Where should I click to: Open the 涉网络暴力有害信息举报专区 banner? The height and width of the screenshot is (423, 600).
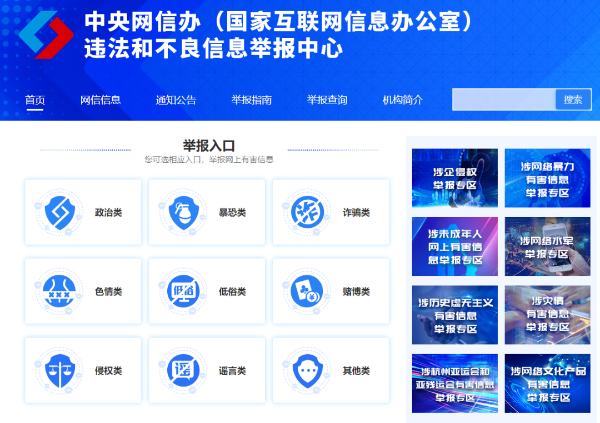tap(548, 178)
